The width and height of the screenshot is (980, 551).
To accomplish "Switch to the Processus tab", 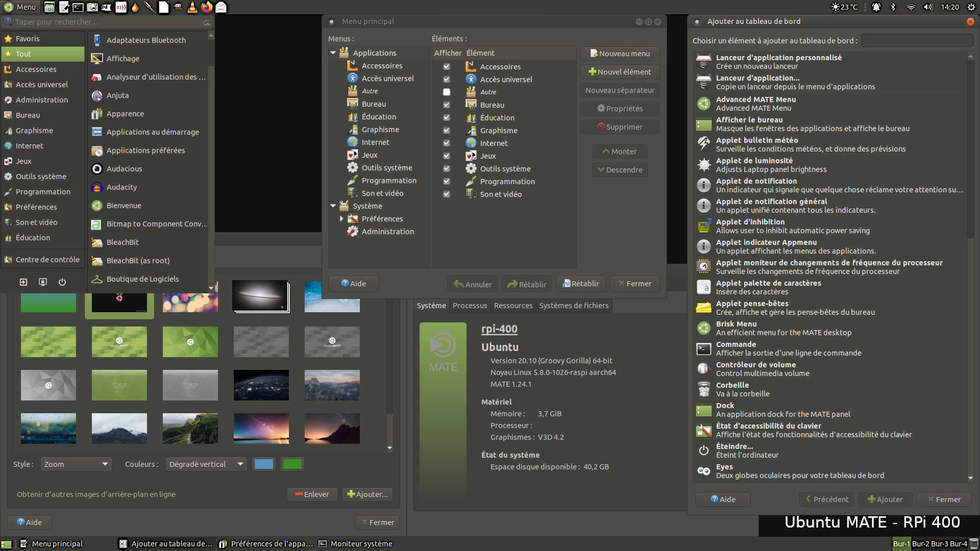I will [x=470, y=306].
